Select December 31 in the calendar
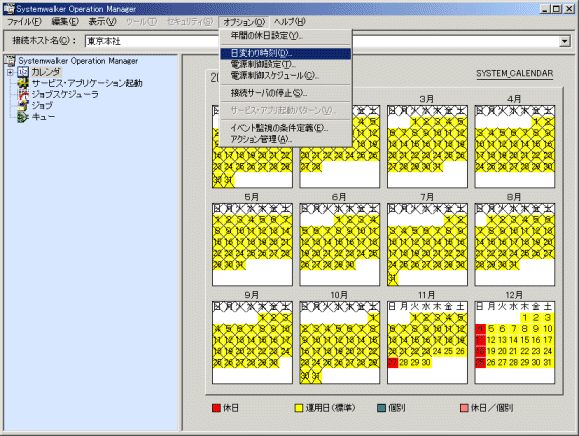This screenshot has height=436, width=579. point(548,363)
